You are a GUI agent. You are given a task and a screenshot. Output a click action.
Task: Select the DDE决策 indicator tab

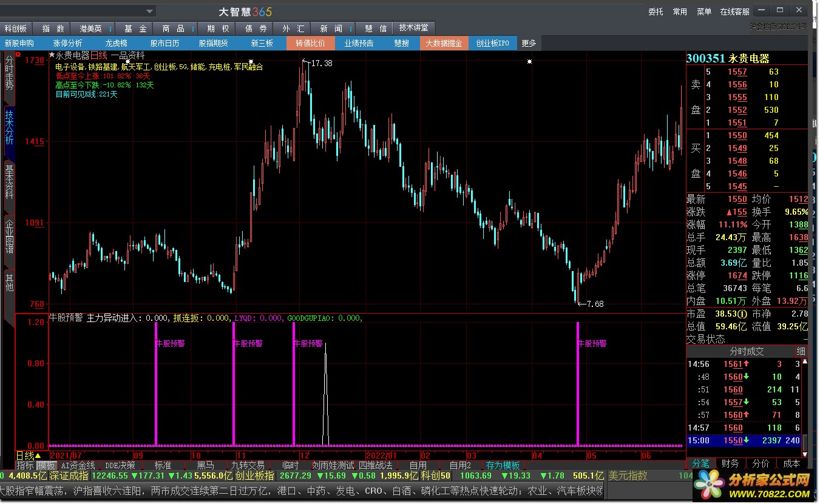tap(120, 465)
